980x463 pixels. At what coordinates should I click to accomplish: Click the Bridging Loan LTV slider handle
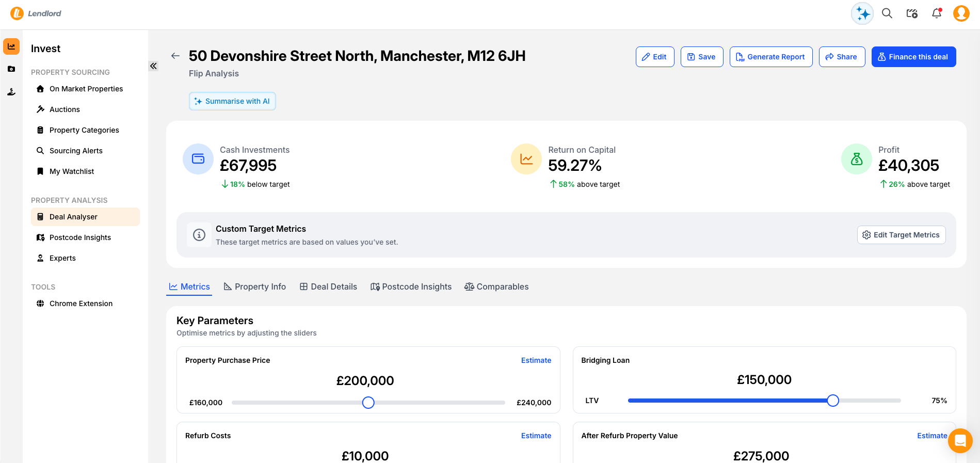click(833, 401)
